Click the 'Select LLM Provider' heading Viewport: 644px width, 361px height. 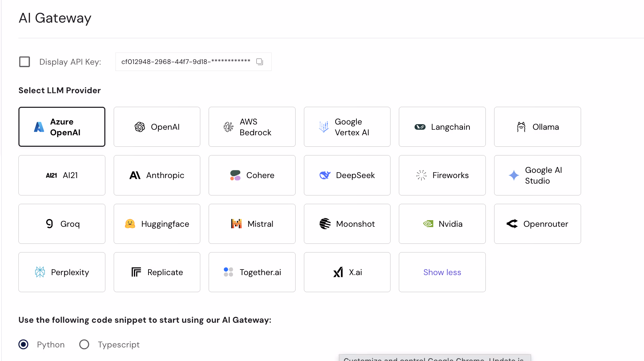[59, 90]
